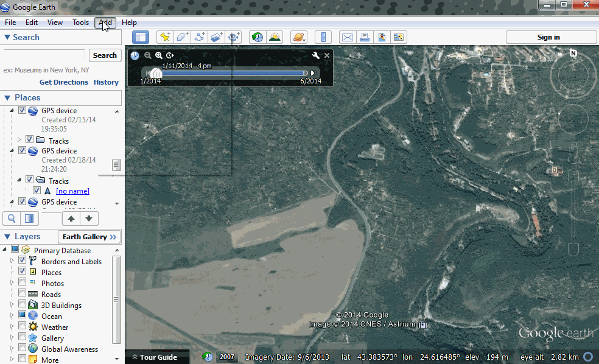Image resolution: width=599 pixels, height=364 pixels.
Task: Open the Tour Guide tab
Action: click(157, 357)
